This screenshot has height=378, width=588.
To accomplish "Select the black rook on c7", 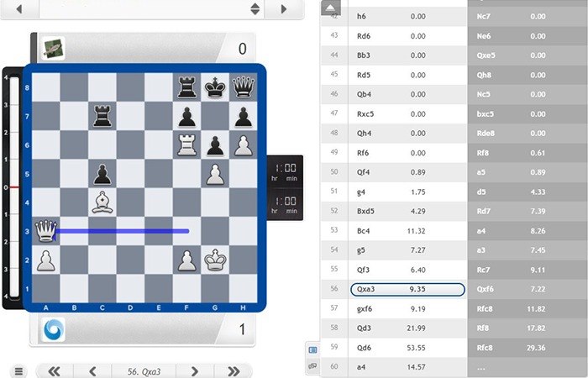I will click(x=102, y=116).
